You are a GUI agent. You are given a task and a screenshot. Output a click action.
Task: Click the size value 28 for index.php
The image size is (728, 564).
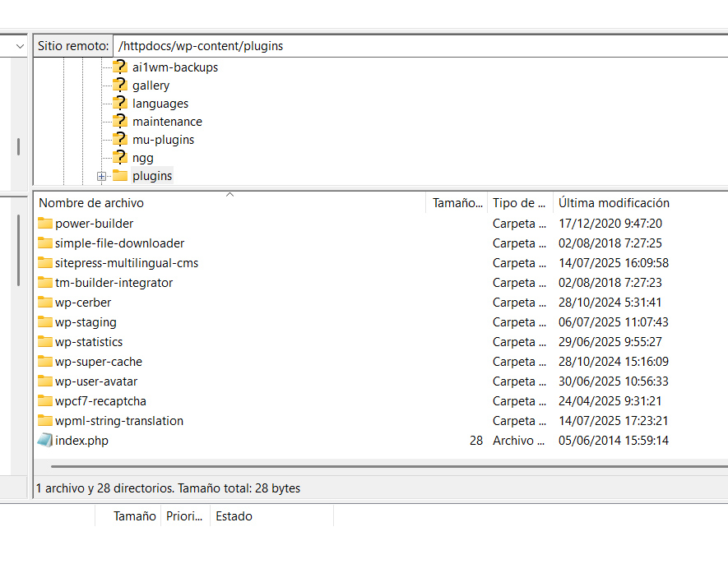476,440
